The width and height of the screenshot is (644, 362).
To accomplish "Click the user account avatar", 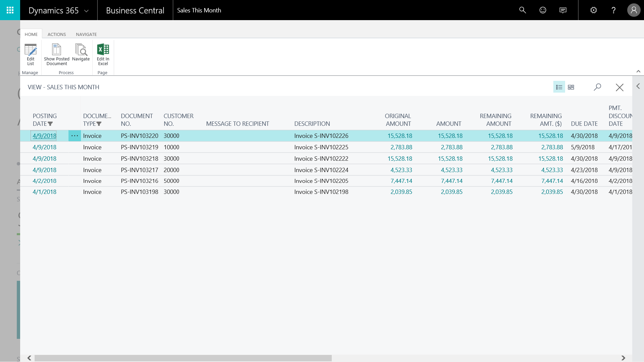I will pos(634,10).
